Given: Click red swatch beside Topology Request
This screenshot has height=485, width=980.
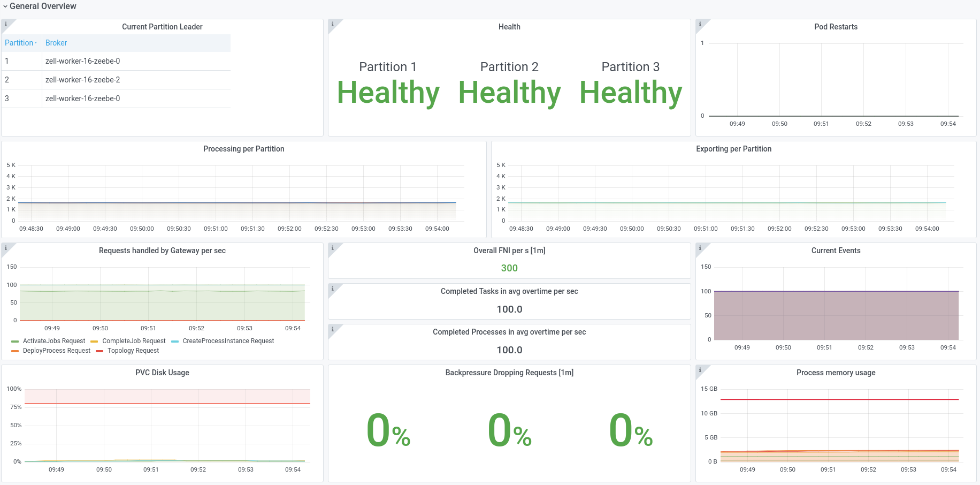Looking at the screenshot, I should [x=99, y=351].
